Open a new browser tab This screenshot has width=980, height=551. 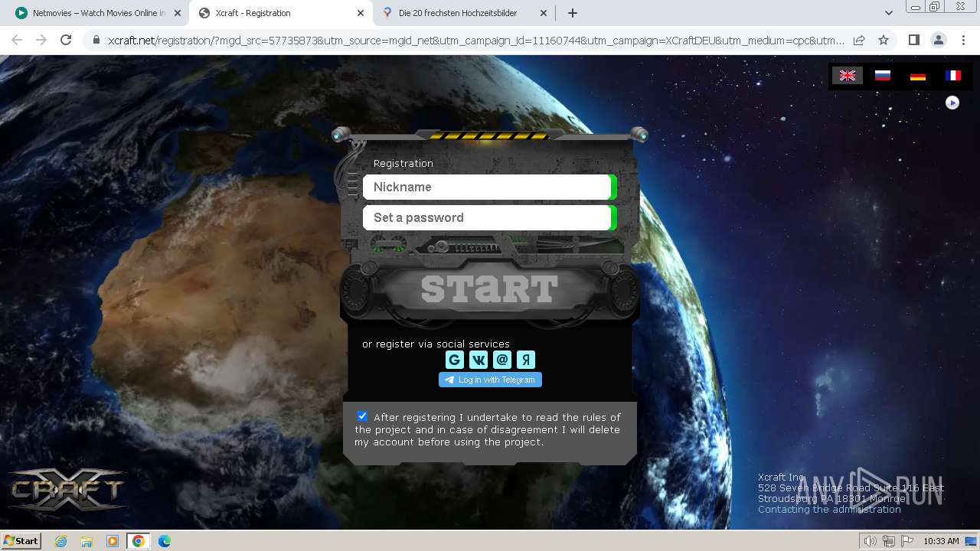573,13
